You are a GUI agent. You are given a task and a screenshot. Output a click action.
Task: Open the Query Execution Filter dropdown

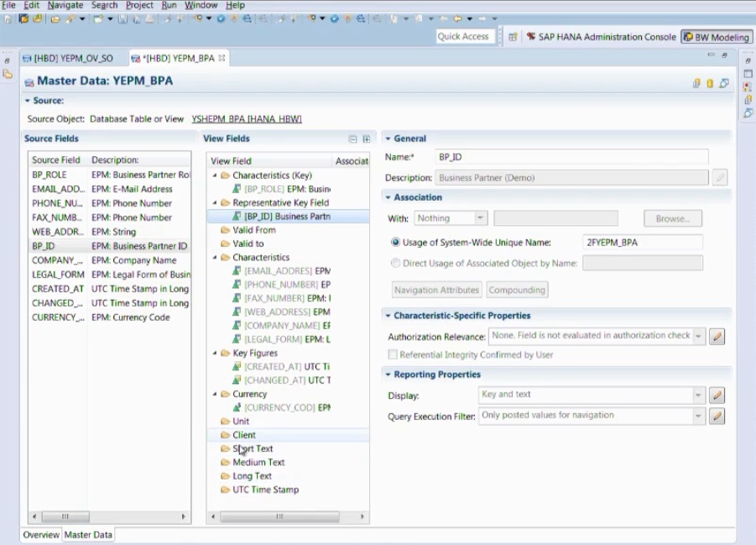pyautogui.click(x=699, y=414)
